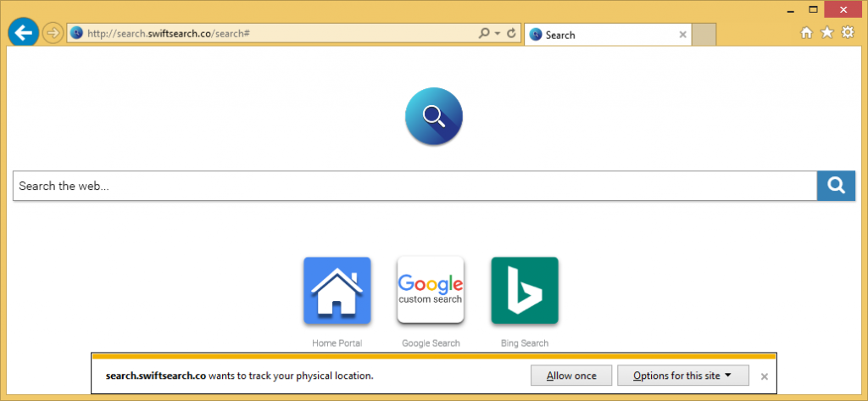Open the Bing Search tile

[524, 291]
